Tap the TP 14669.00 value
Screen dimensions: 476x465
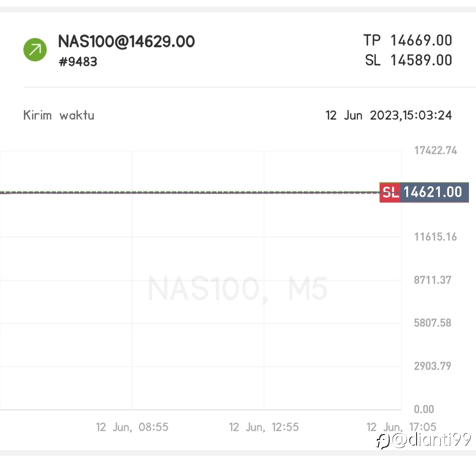pos(408,41)
